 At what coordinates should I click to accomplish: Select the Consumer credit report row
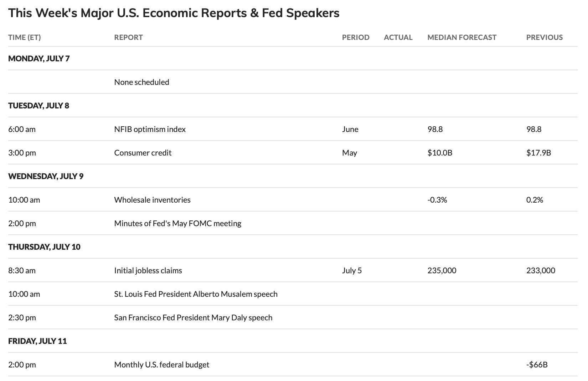coord(292,153)
